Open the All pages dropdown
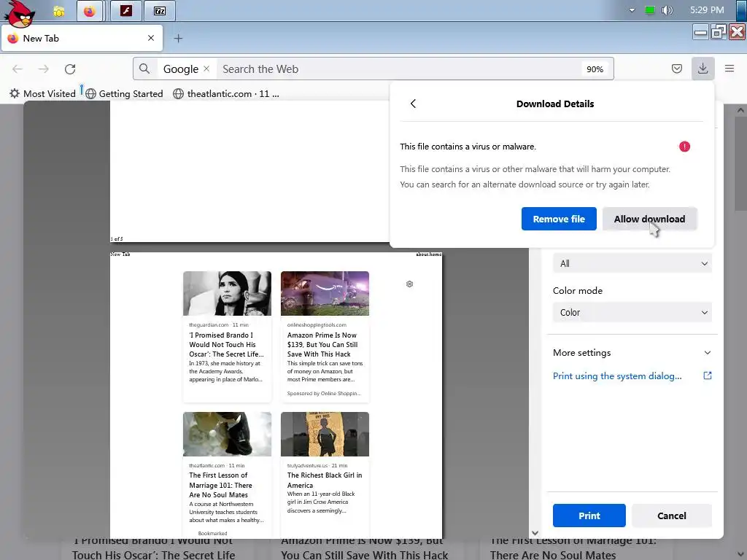This screenshot has width=747, height=560. pyautogui.click(x=632, y=263)
